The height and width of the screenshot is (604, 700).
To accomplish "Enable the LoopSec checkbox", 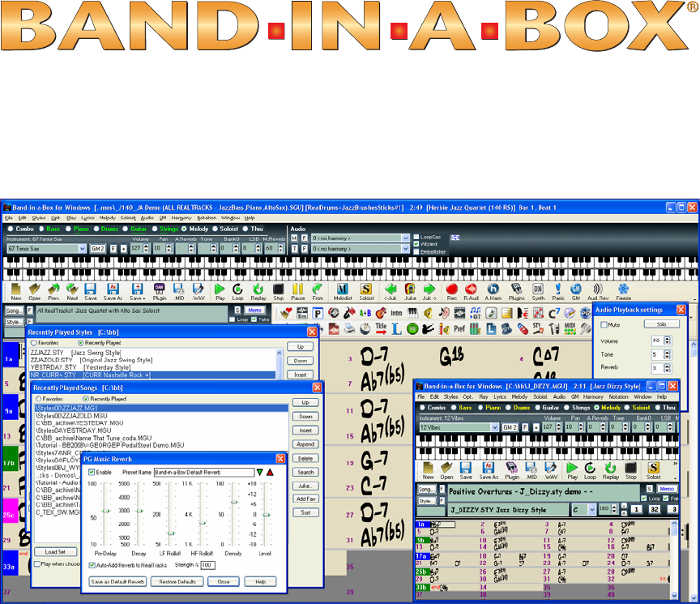I will click(x=416, y=238).
